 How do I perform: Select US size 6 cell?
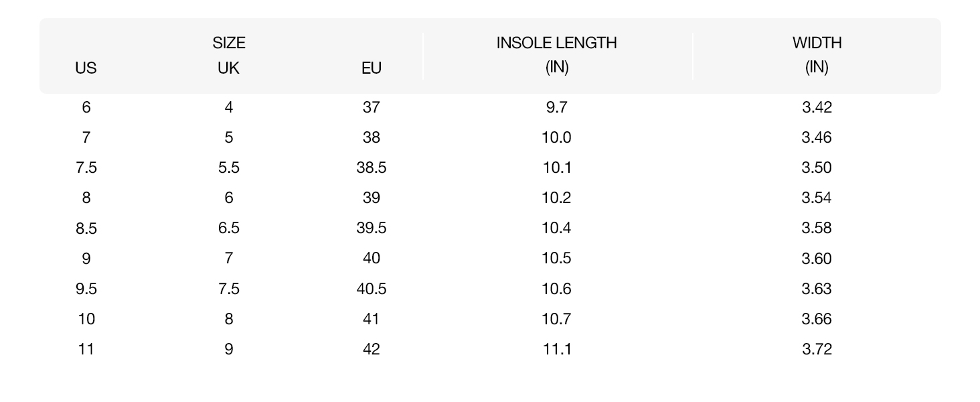click(x=86, y=107)
